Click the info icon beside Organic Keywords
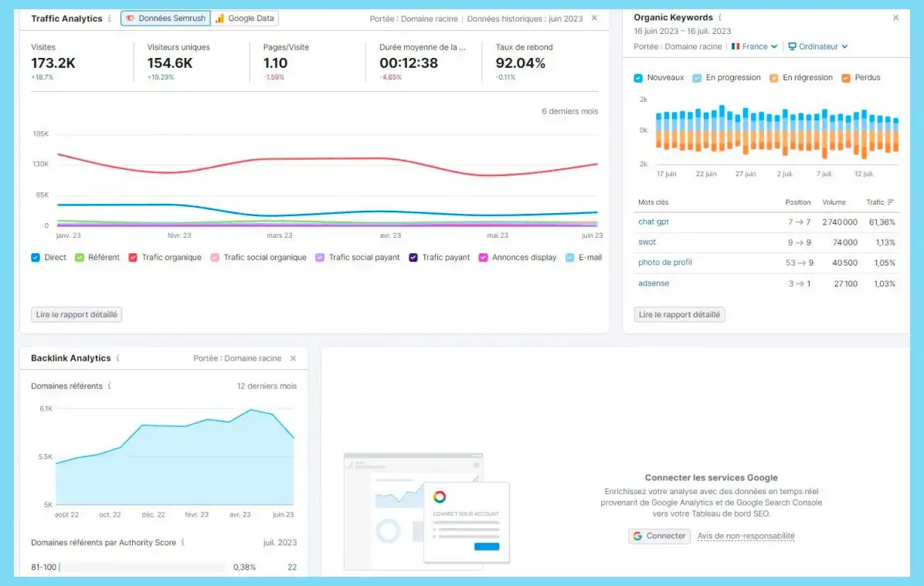The height and width of the screenshot is (586, 924). pos(720,17)
